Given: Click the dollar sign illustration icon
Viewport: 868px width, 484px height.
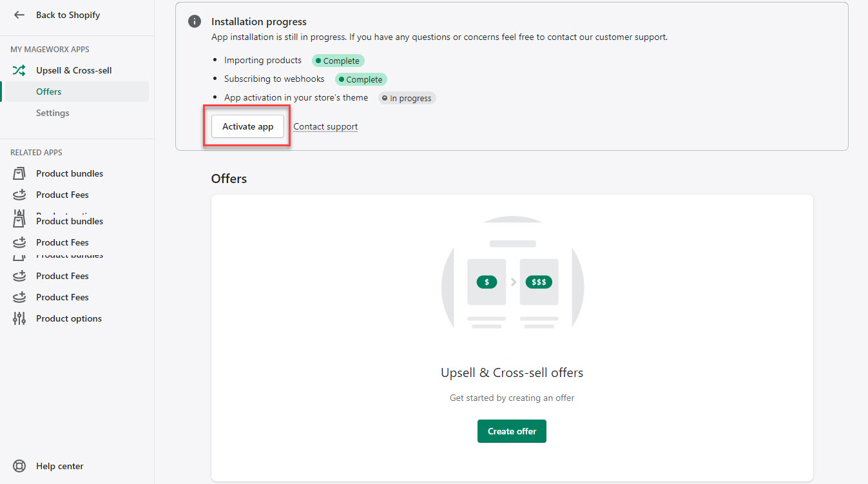Looking at the screenshot, I should [x=487, y=282].
